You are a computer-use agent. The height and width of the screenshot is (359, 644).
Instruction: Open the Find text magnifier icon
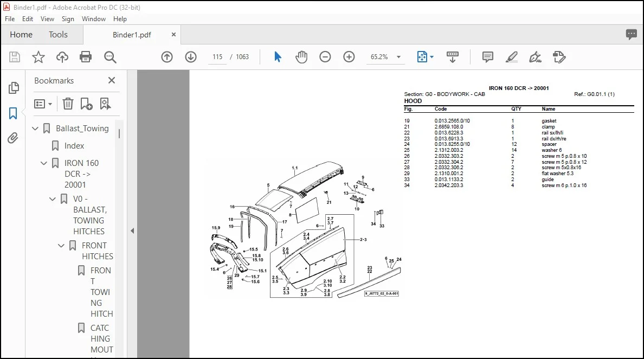[110, 57]
